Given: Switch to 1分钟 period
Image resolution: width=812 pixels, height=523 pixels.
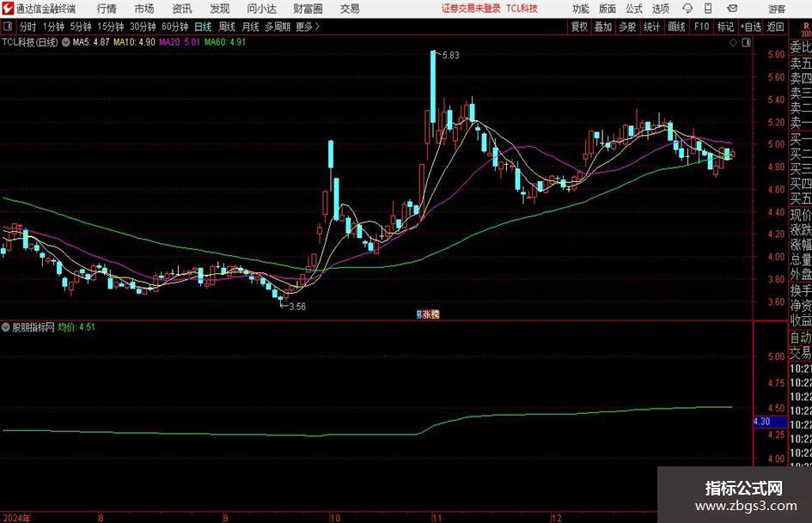Looking at the screenshot, I should (x=53, y=27).
